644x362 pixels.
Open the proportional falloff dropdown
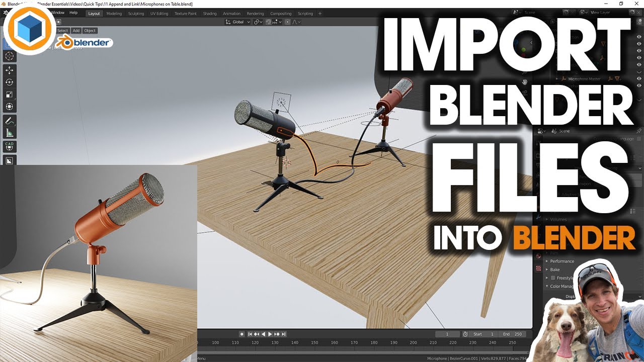(297, 22)
